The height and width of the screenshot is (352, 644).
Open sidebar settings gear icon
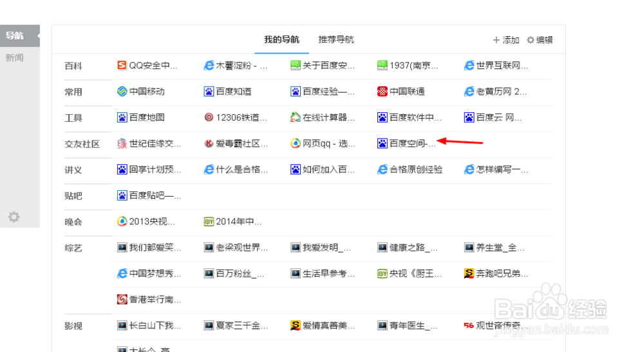(x=14, y=217)
